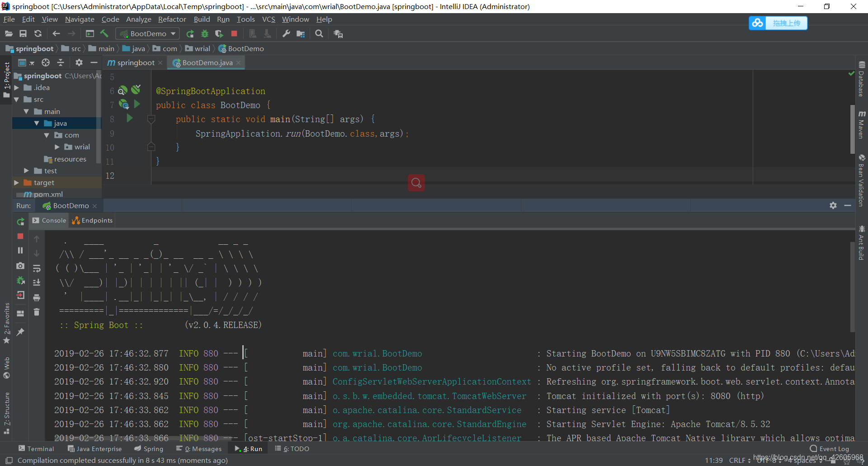
Task: Switch to the Endpoints tab
Action: [x=92, y=220]
